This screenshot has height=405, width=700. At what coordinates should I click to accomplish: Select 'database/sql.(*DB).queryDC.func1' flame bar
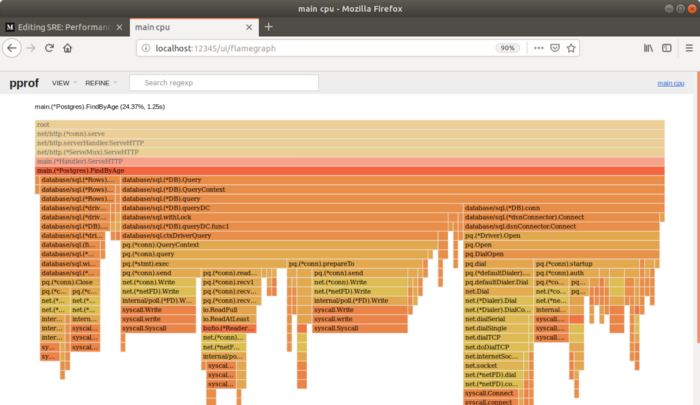[284, 226]
